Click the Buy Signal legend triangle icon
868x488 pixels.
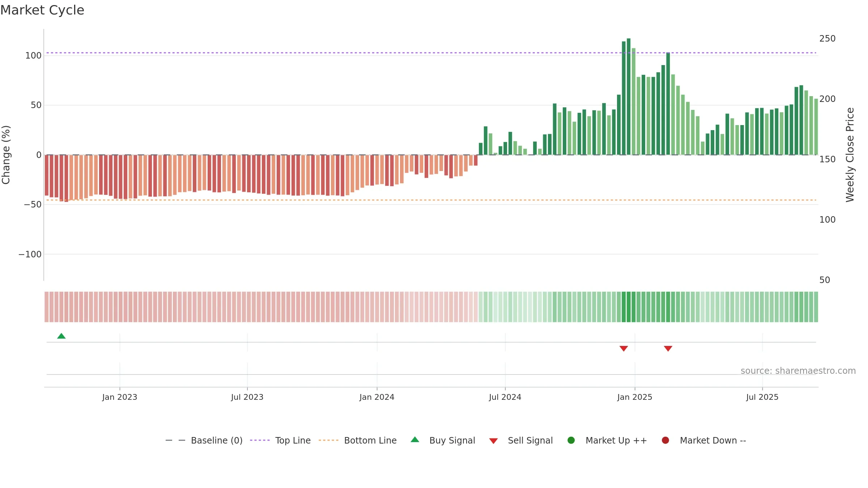415,440
